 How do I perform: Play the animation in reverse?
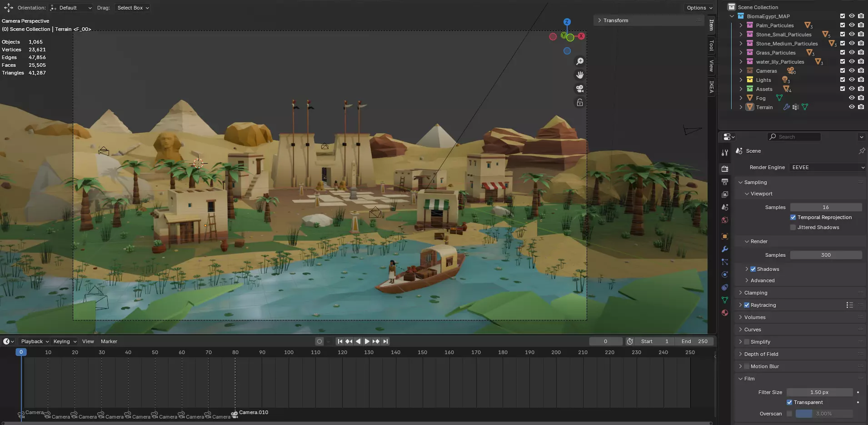358,341
